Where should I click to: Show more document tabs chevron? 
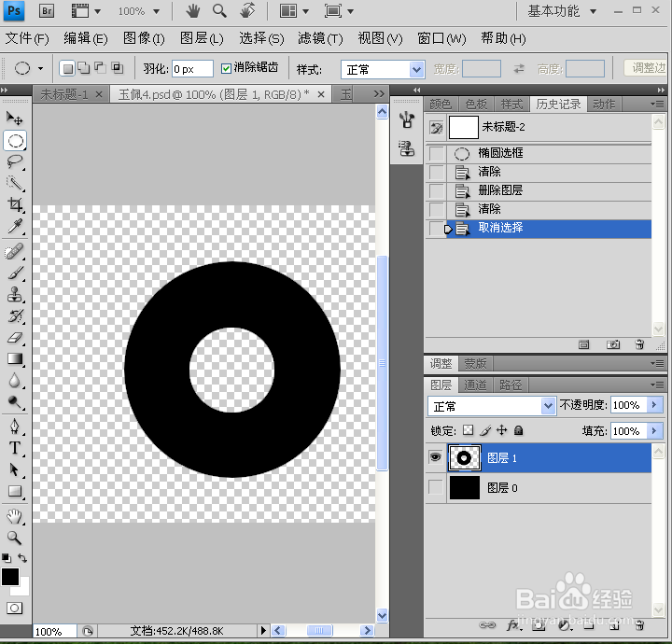378,94
